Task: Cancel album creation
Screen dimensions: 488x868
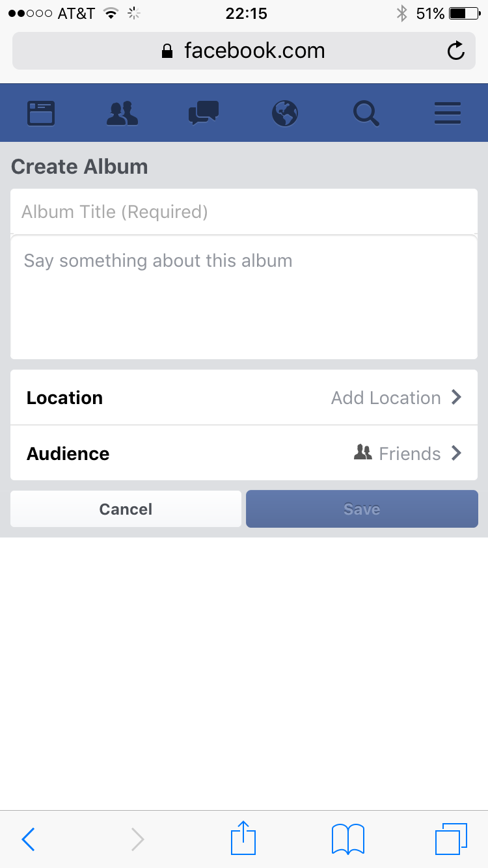Action: (126, 509)
